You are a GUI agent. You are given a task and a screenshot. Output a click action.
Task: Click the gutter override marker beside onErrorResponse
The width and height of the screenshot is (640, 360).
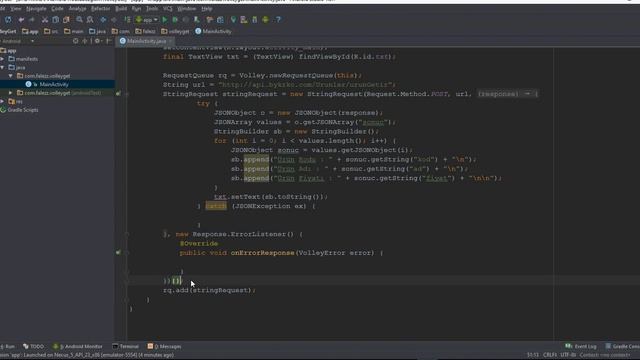pos(118,253)
